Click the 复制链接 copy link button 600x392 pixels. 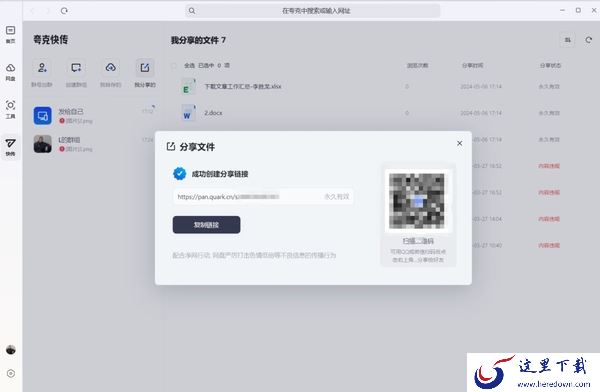click(206, 225)
